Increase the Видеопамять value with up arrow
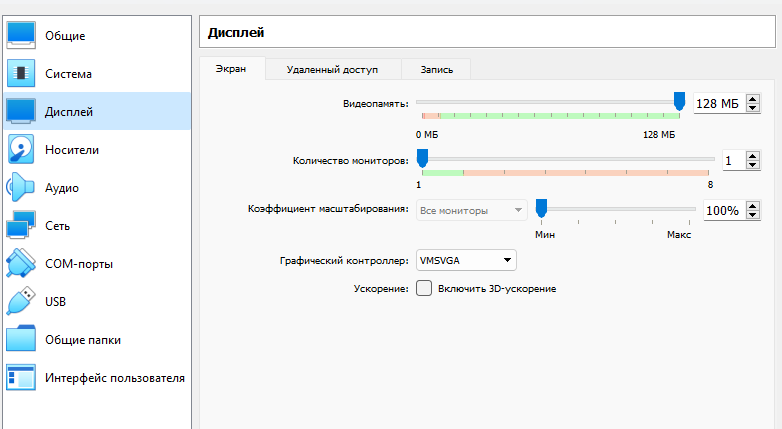 (x=753, y=99)
